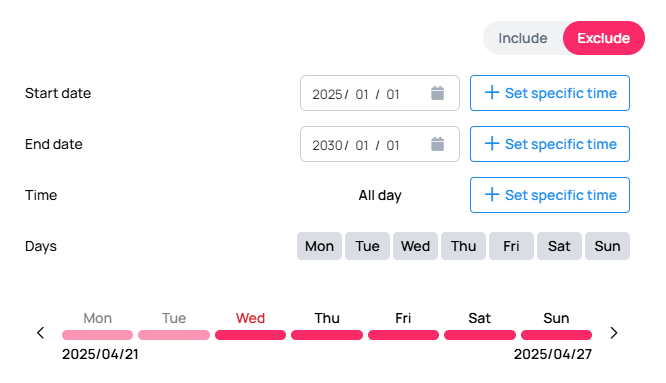Image resolution: width=666 pixels, height=383 pixels.
Task: Toggle the Wed day chip
Action: click(x=415, y=246)
